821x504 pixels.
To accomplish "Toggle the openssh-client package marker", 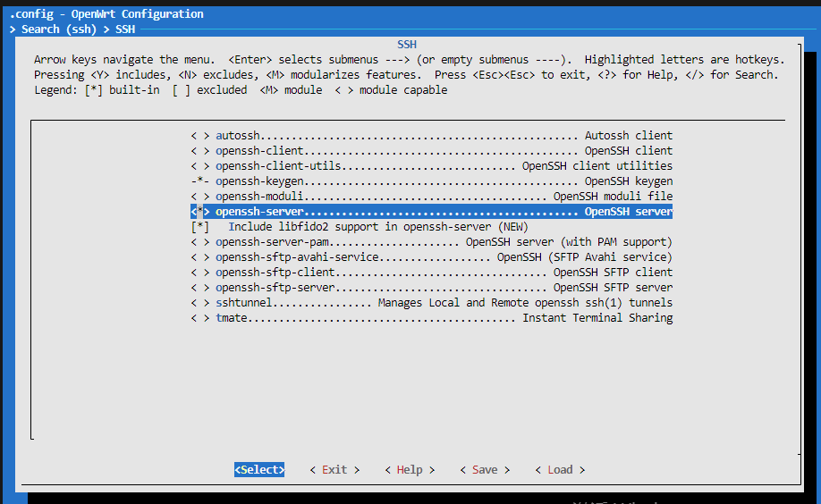I will pos(200,151).
